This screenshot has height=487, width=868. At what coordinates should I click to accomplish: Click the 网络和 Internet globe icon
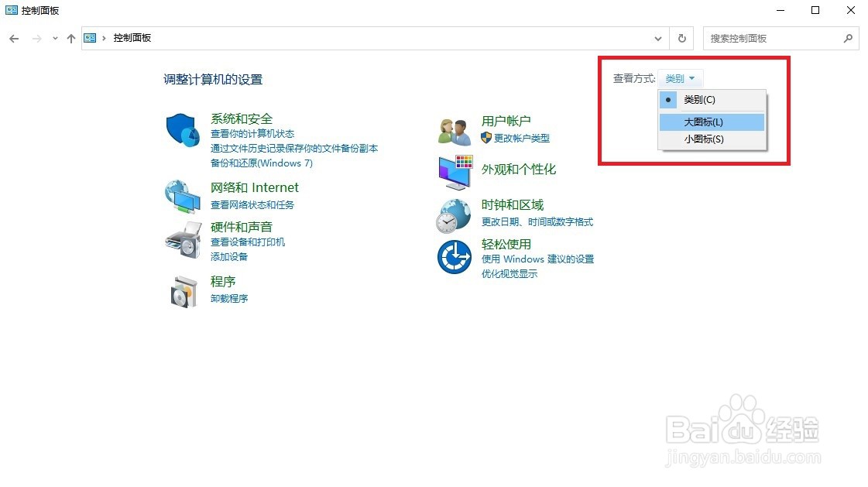tap(182, 196)
